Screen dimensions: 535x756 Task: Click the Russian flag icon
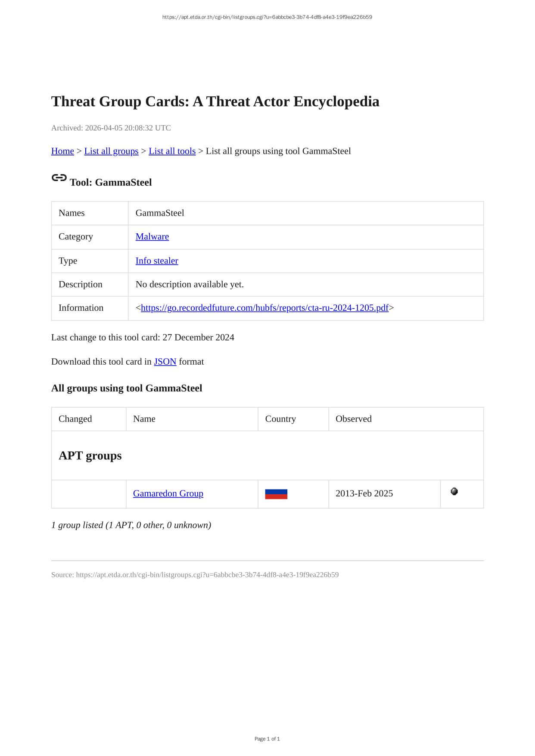276,494
